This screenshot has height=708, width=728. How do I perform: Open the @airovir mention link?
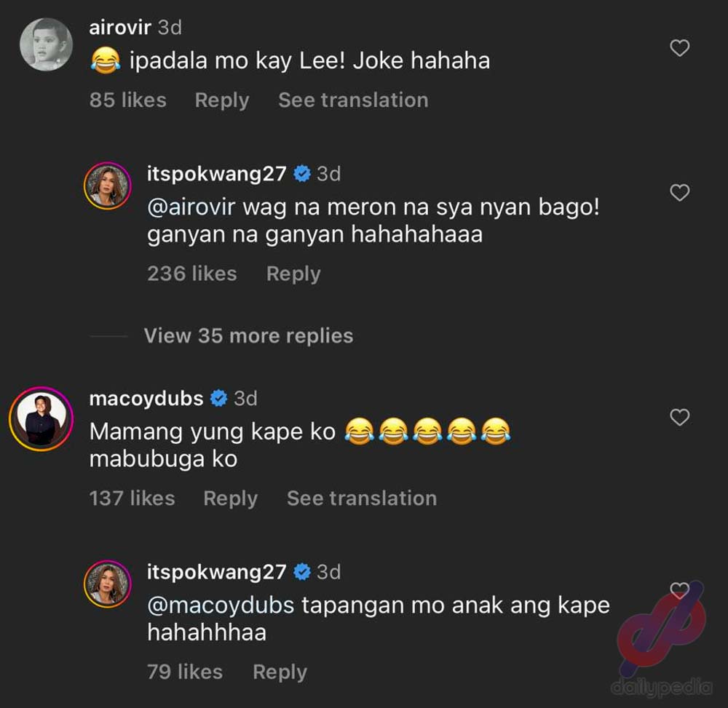click(191, 207)
